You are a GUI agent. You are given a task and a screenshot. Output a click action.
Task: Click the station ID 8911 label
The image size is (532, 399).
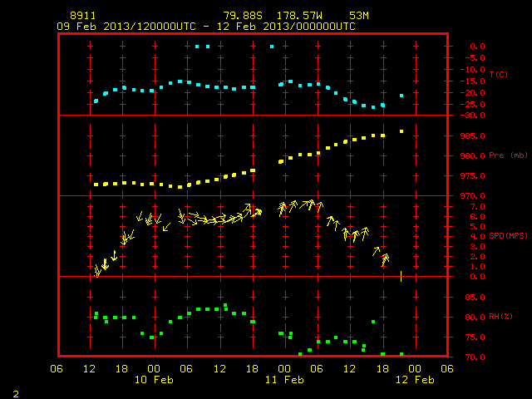(x=83, y=16)
